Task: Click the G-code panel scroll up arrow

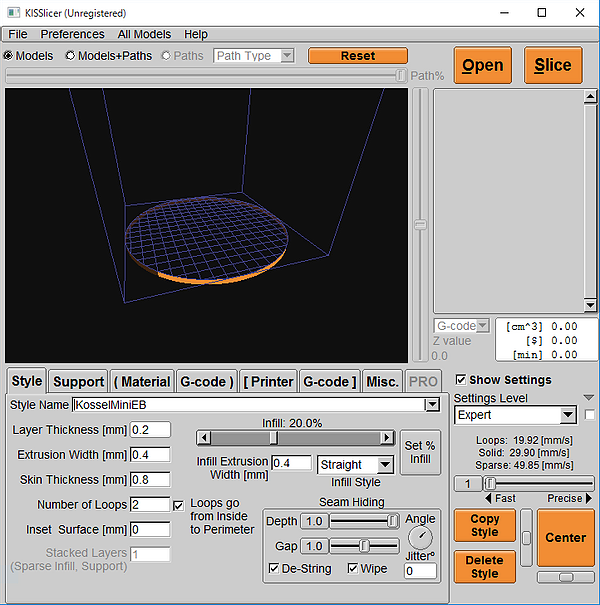Action: (x=590, y=96)
